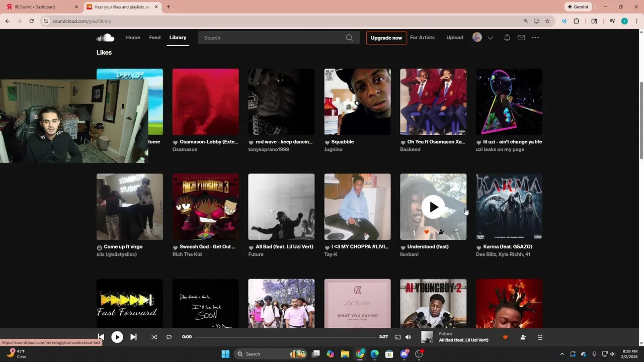This screenshot has height=362, width=644.
Task: Open Osamason-Lobby track title
Action: pyautogui.click(x=209, y=142)
